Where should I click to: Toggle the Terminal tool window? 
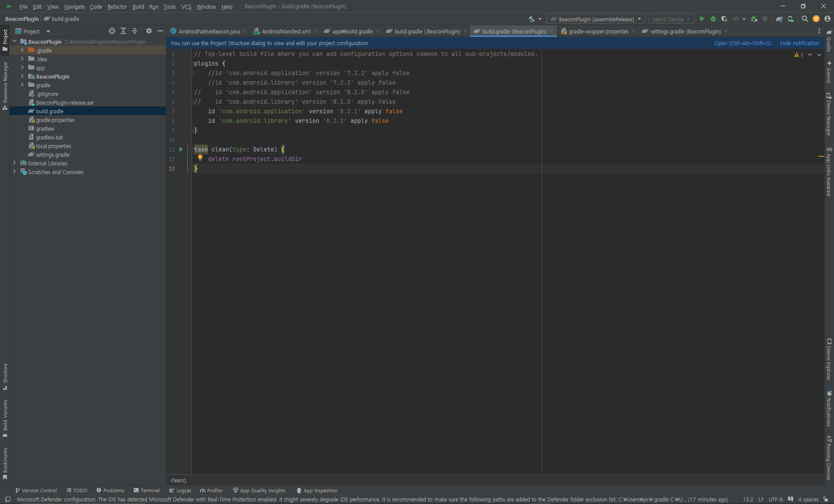147,491
